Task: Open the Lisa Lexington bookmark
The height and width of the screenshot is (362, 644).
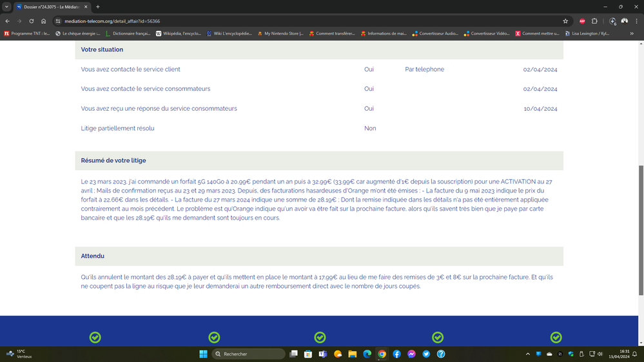Action: tap(587, 33)
